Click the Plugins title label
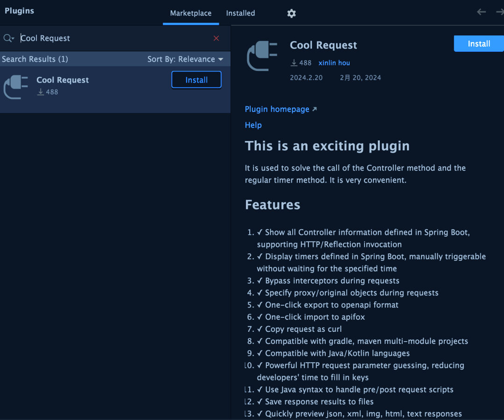The image size is (504, 420). click(x=19, y=11)
